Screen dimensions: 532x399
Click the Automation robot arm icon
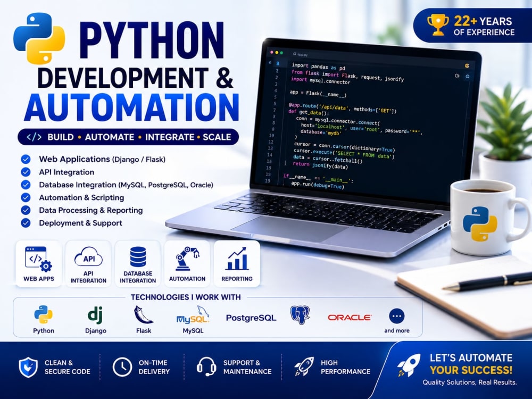tap(187, 259)
